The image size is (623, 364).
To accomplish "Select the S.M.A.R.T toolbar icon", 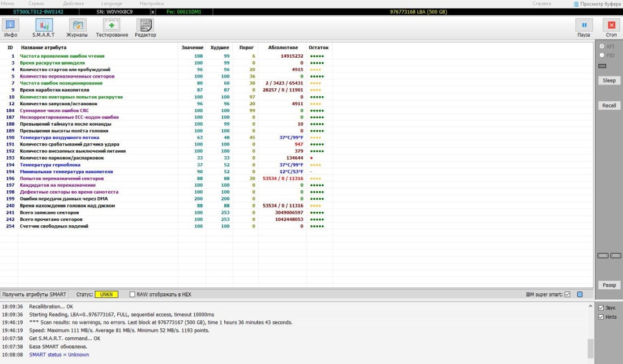I will 44,25.
